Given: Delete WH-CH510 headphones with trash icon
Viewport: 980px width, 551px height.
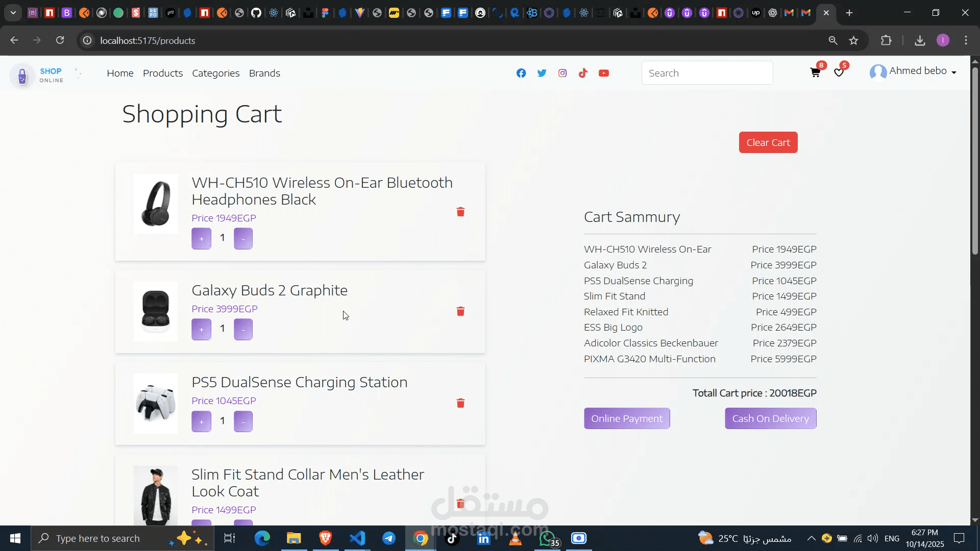Looking at the screenshot, I should point(460,212).
